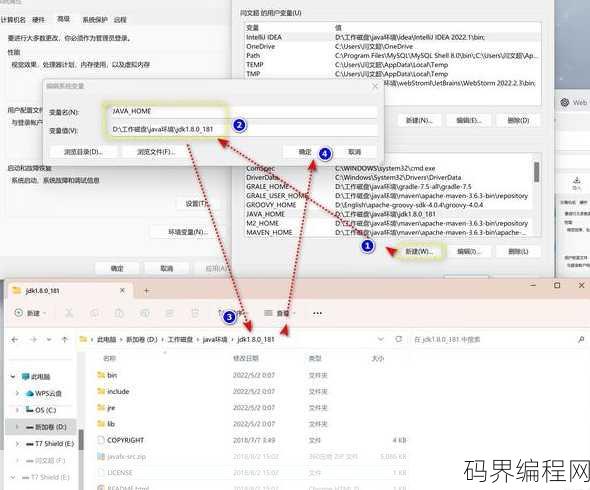Select OS (C:) in the navigation pane

click(41, 410)
